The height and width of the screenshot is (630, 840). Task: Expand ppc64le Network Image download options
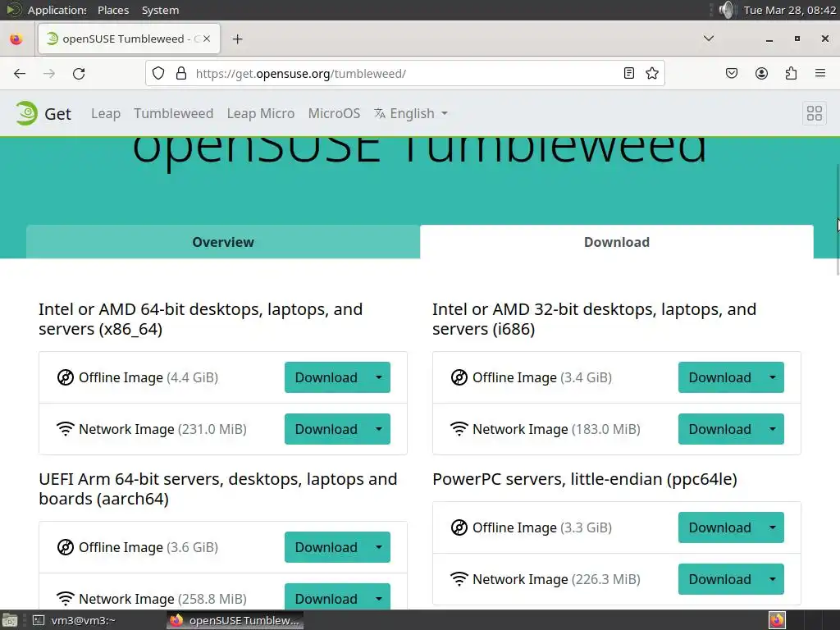click(773, 579)
